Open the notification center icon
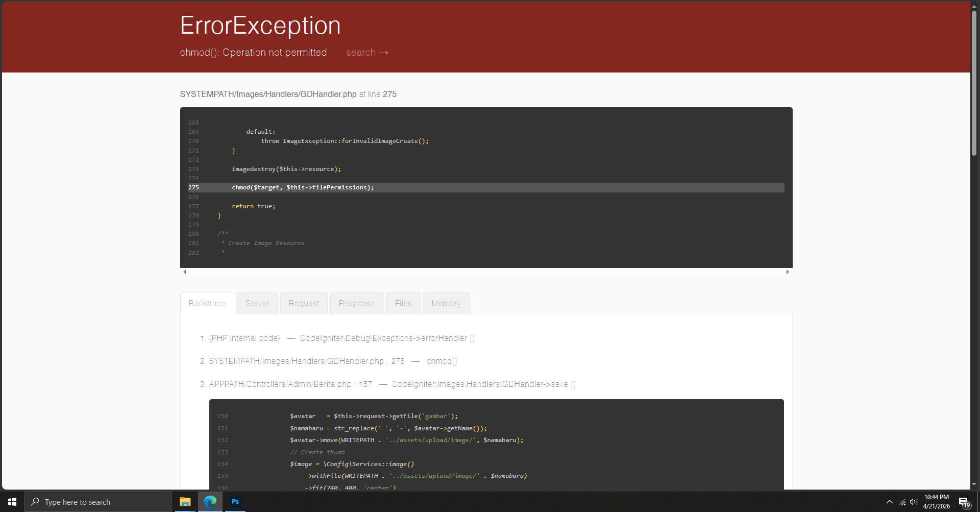The image size is (980, 512). 964,502
